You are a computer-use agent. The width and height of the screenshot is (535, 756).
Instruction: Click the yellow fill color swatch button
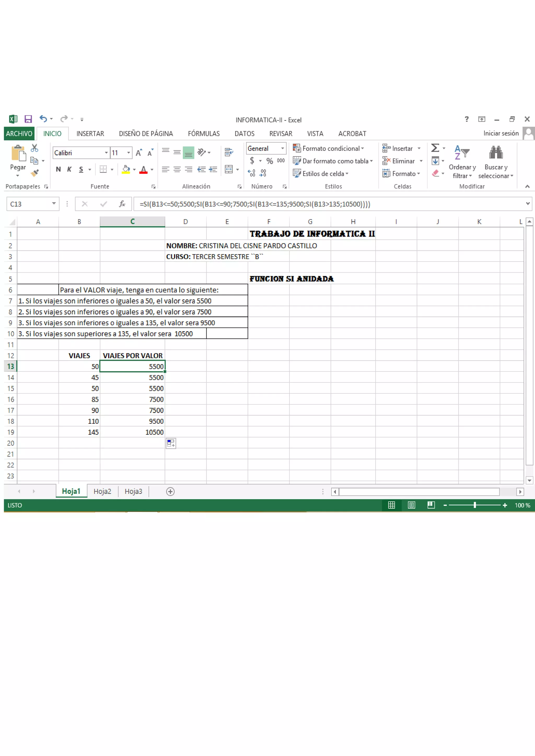click(125, 170)
